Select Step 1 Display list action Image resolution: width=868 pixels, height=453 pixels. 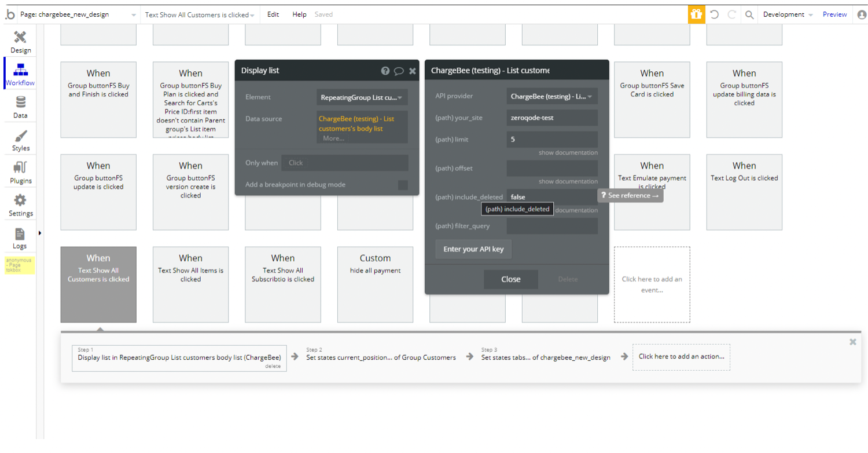[179, 358]
